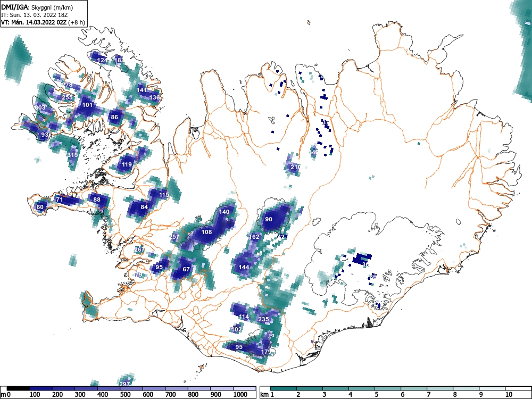Click the '10' label on the kilometre scale
This screenshot has width=532, height=399.
coord(509,395)
